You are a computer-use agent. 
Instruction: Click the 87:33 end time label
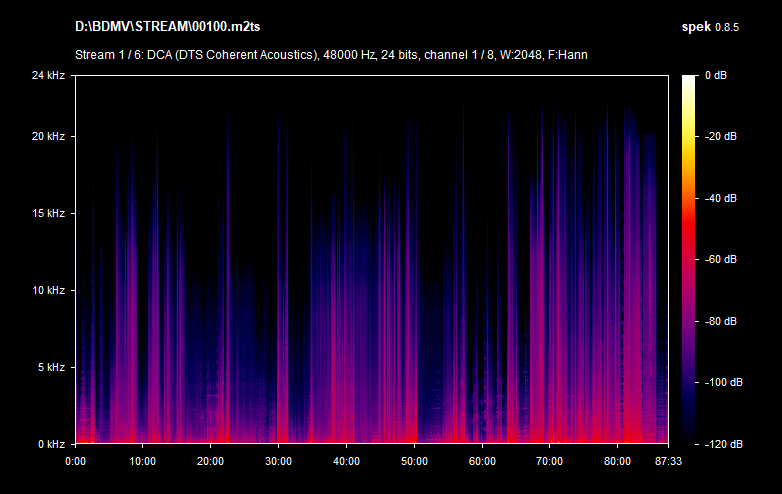click(x=667, y=461)
